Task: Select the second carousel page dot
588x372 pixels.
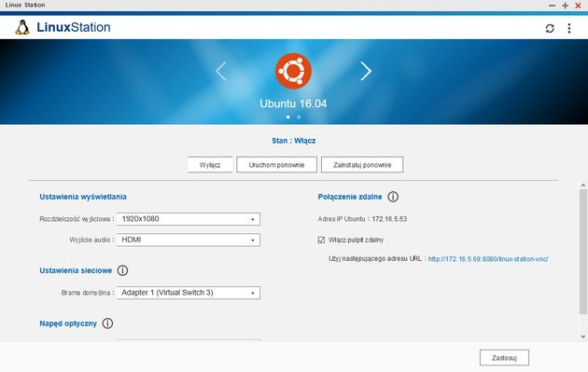Action: coord(299,117)
